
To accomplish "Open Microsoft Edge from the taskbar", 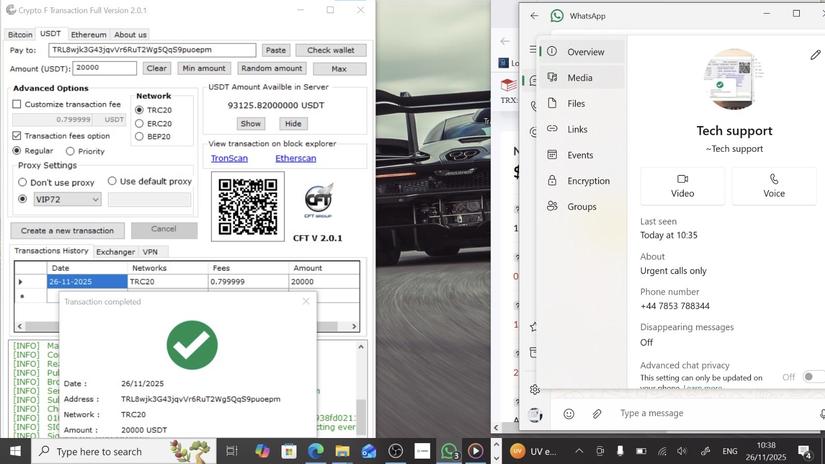I will (x=316, y=451).
